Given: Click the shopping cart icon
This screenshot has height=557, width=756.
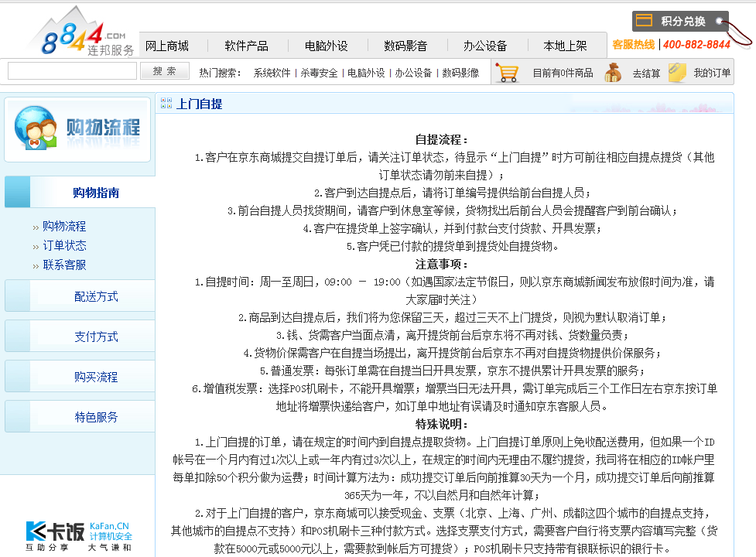Looking at the screenshot, I should point(508,73).
